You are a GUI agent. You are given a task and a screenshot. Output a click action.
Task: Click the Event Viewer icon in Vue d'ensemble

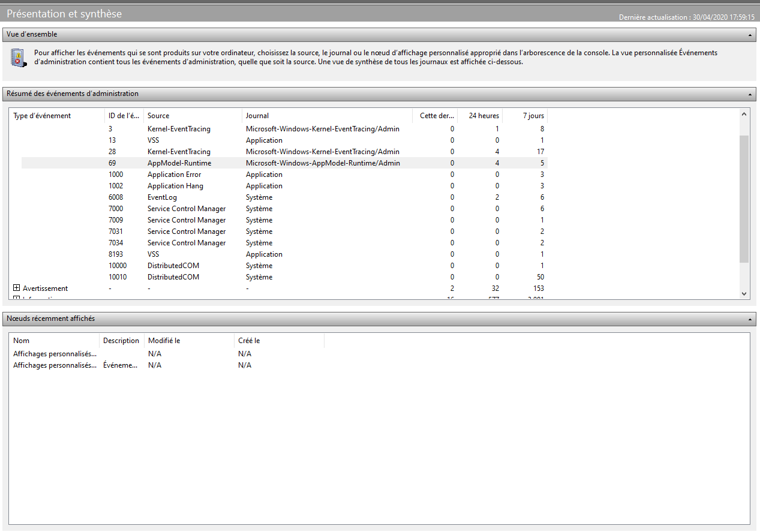18,58
